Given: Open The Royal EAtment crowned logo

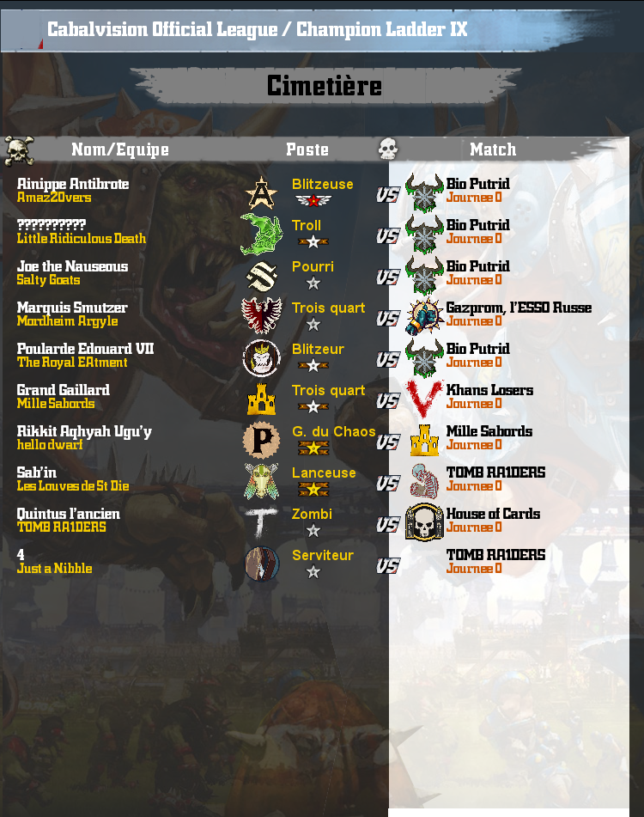Looking at the screenshot, I should coord(262,358).
